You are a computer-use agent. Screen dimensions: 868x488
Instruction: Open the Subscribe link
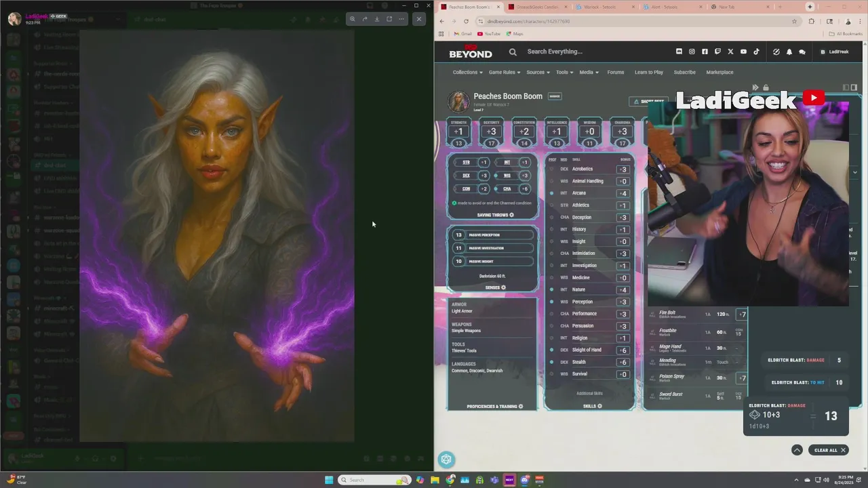point(684,72)
